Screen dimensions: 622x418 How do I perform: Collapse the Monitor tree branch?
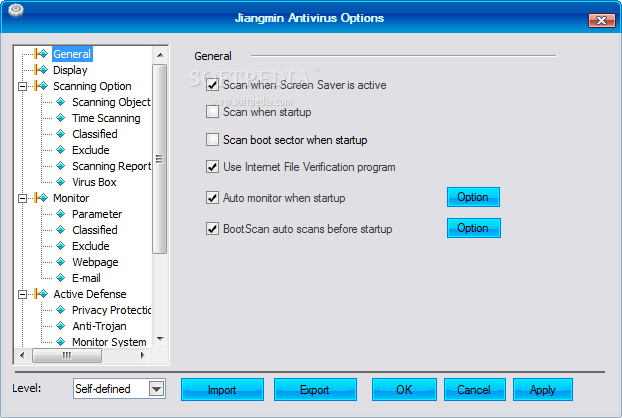[x=23, y=198]
